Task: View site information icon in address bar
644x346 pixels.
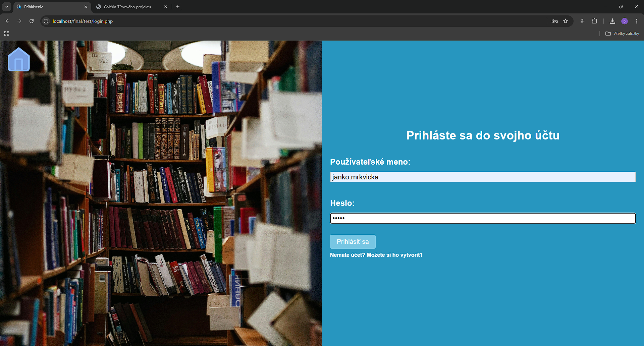Action: [x=46, y=21]
